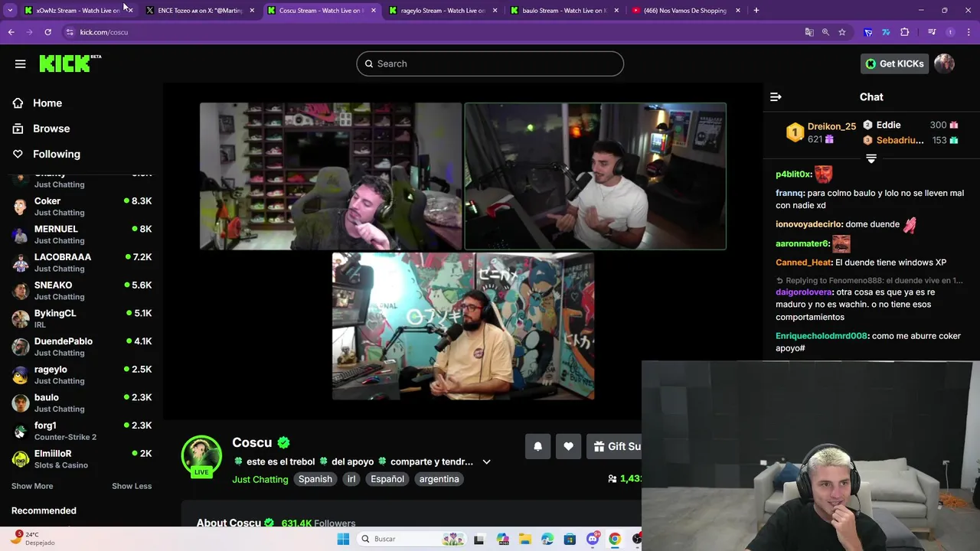Click Dreikon_25 top gifter in chat
This screenshot has width=980, height=551.
point(831,126)
